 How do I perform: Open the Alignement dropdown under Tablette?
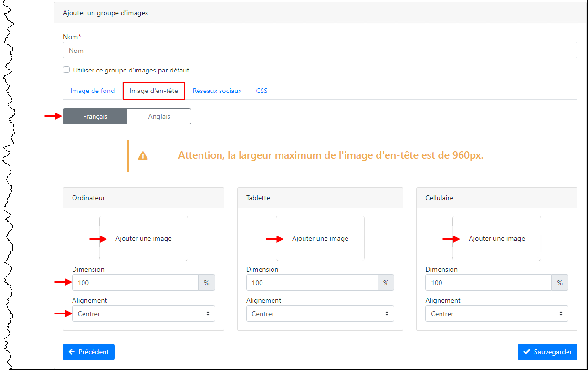[320, 313]
